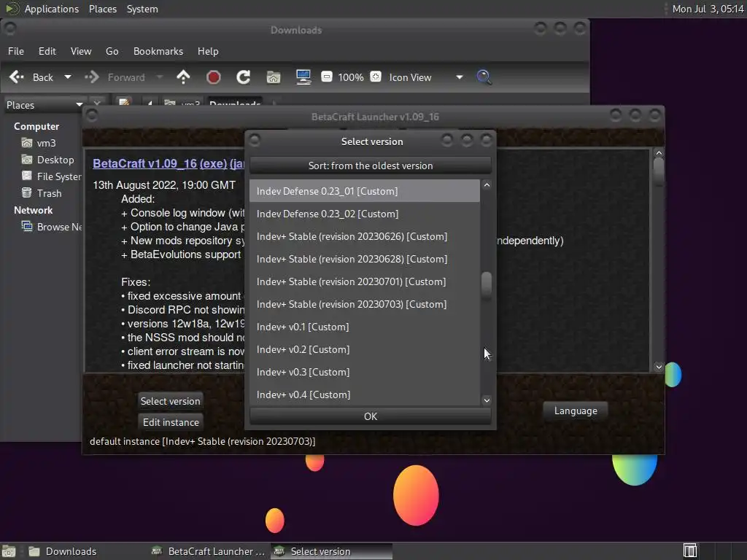
Task: Open the Places menu in top panel
Action: [102, 9]
